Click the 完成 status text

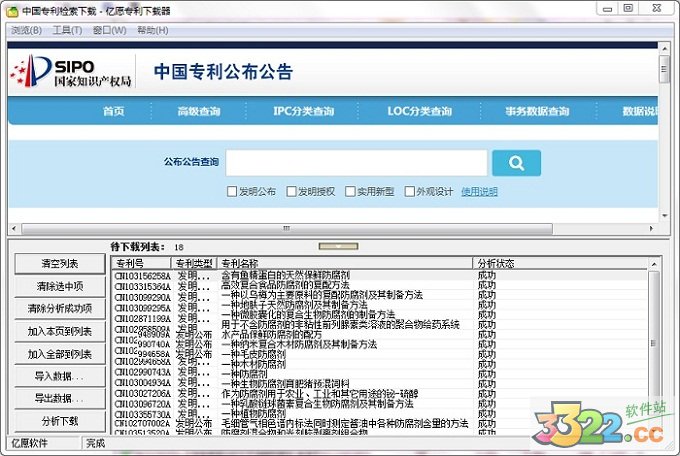[95, 443]
